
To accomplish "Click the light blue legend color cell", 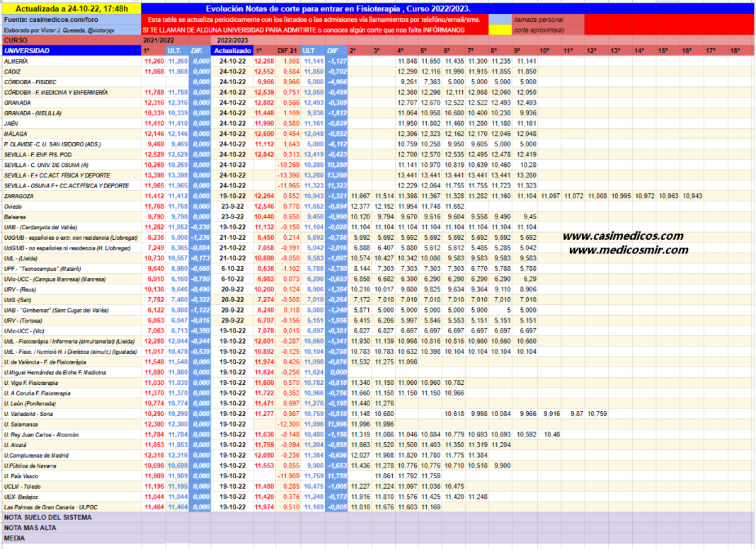I will pyautogui.click(x=500, y=20).
